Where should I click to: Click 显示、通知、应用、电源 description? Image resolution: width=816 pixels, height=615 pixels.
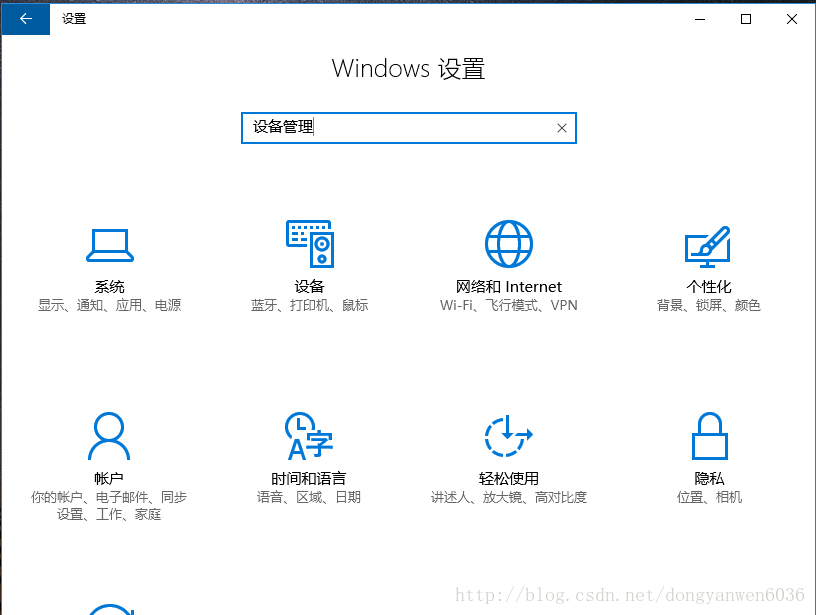pyautogui.click(x=109, y=305)
